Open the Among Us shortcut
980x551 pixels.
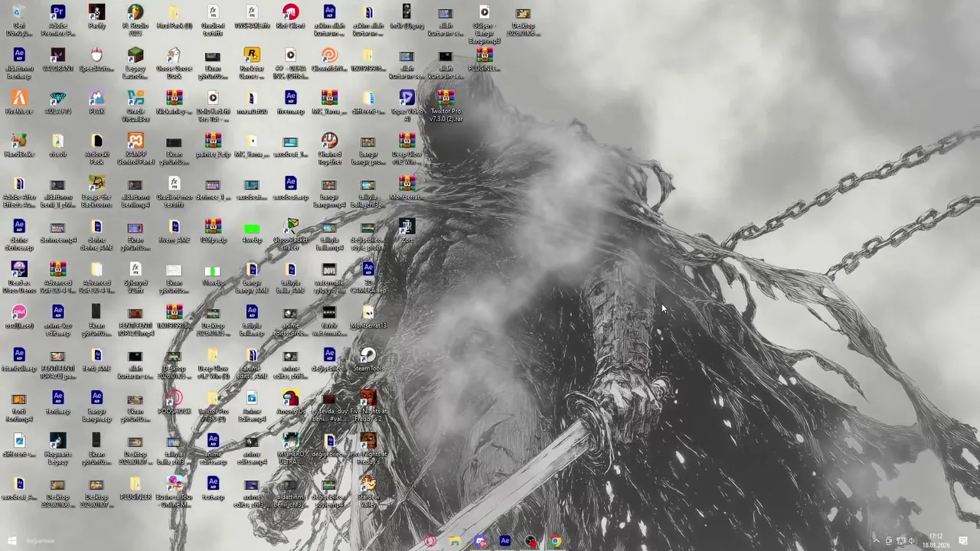click(x=290, y=403)
